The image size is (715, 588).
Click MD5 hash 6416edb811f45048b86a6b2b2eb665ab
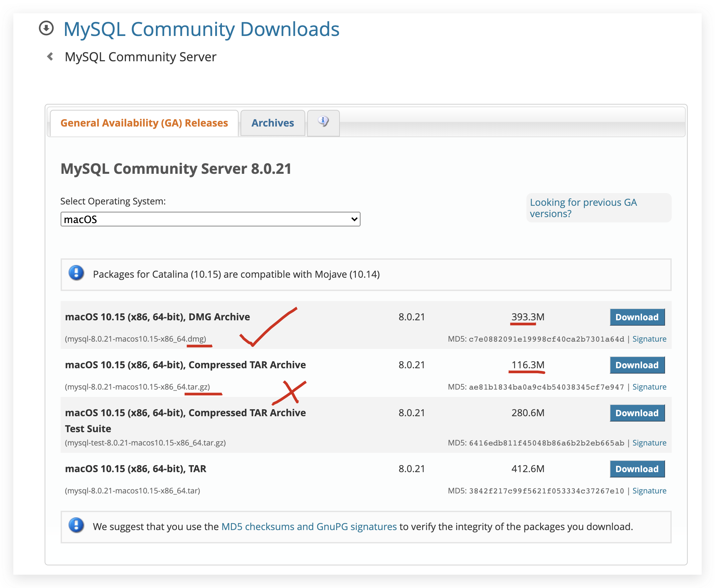click(546, 443)
